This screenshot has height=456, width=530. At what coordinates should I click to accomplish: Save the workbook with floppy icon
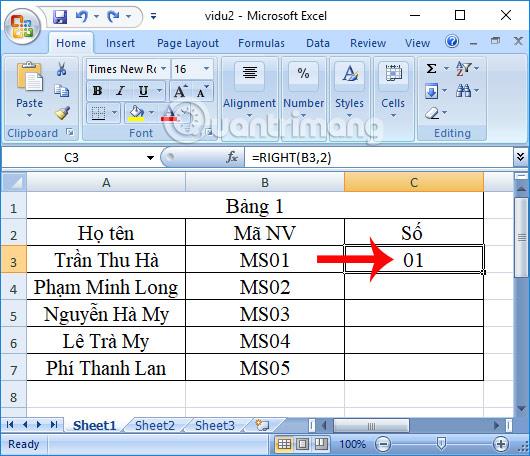[60, 17]
